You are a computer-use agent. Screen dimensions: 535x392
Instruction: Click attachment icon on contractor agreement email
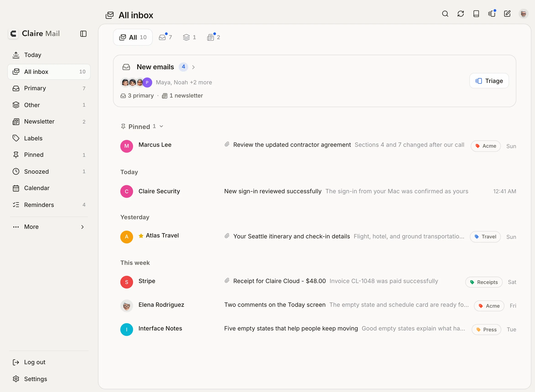tap(227, 144)
